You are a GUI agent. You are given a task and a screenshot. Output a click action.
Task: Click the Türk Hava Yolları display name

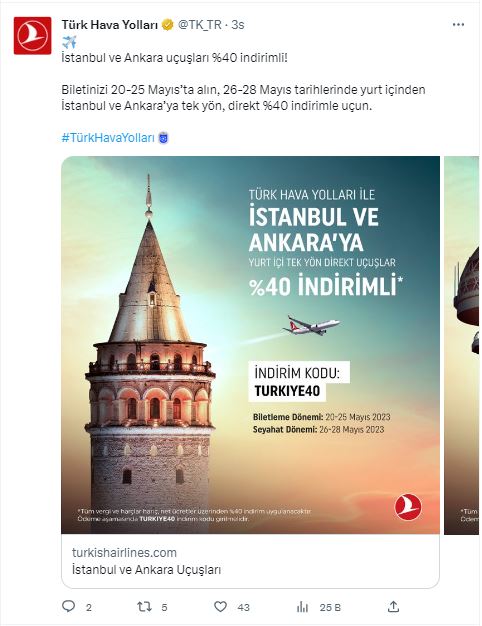click(x=110, y=25)
